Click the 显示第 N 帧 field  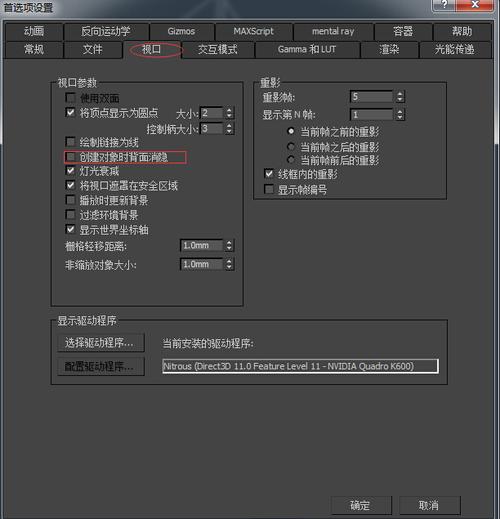[x=372, y=115]
